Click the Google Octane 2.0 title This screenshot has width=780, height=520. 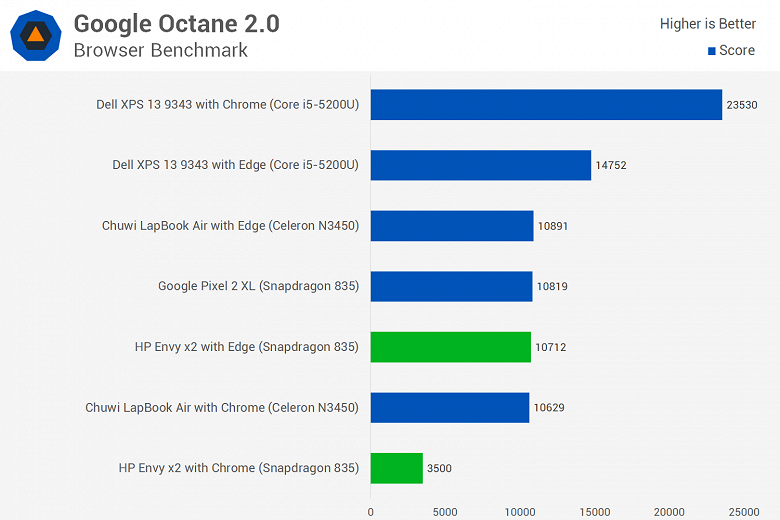[177, 23]
